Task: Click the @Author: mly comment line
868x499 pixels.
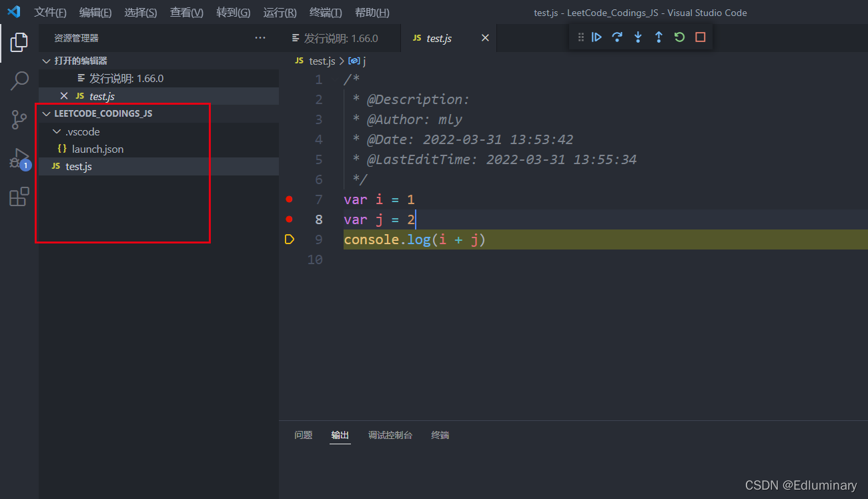Action: pos(408,119)
